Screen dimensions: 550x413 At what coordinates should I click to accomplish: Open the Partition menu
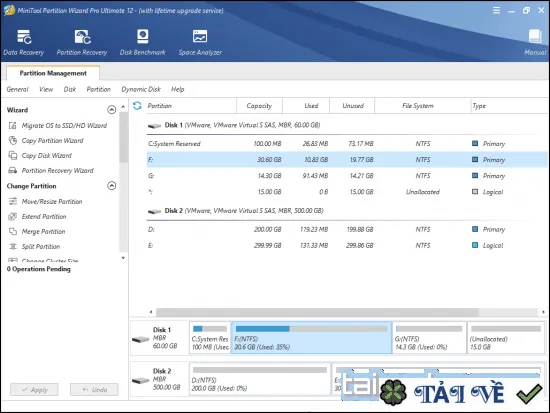pos(99,89)
